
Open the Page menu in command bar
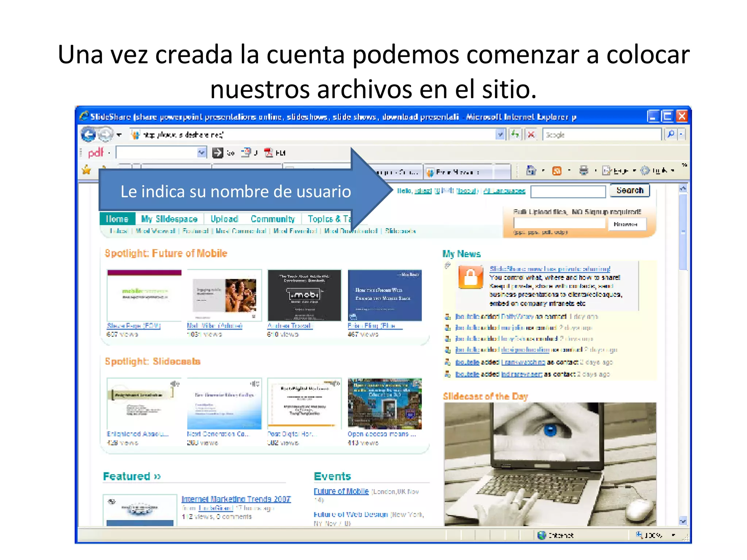[619, 171]
